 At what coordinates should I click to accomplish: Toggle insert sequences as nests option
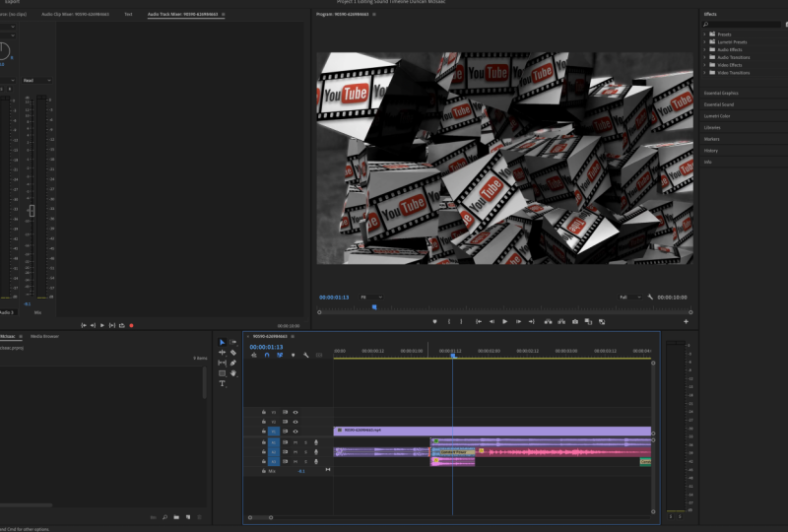coord(254,355)
